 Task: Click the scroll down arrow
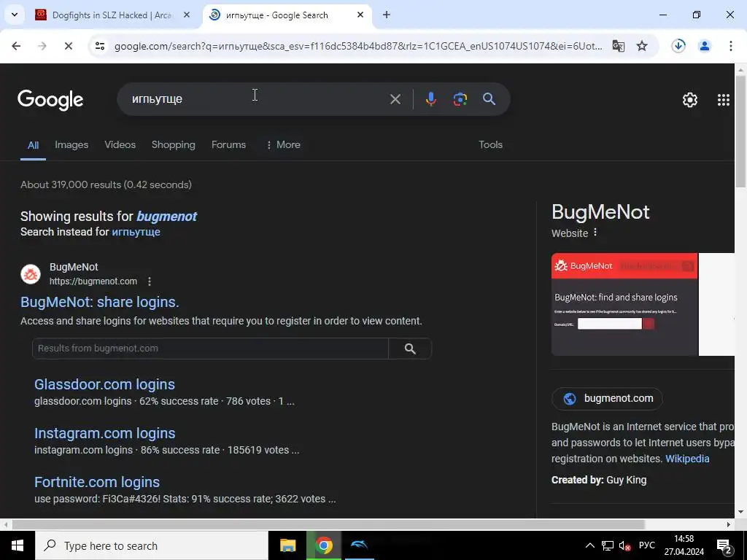740,512
